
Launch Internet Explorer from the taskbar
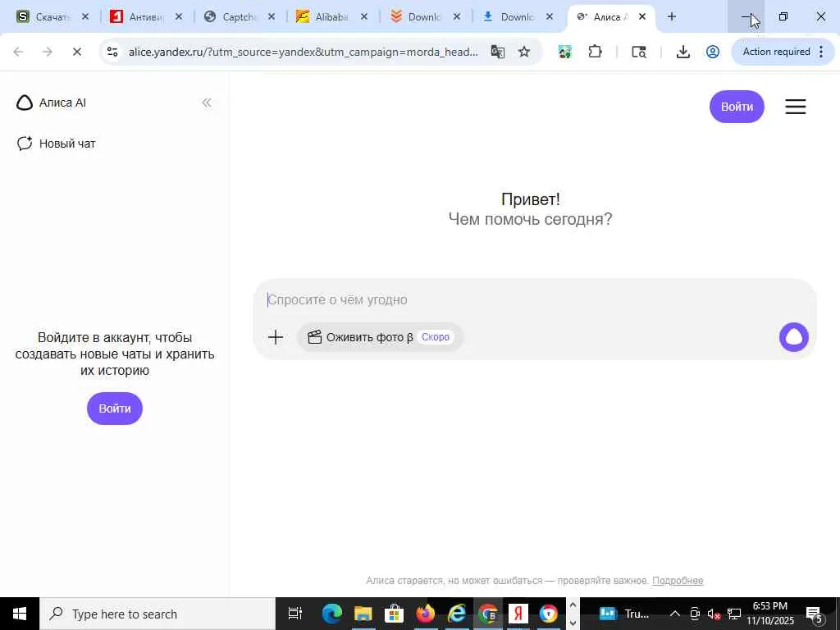tap(456, 614)
